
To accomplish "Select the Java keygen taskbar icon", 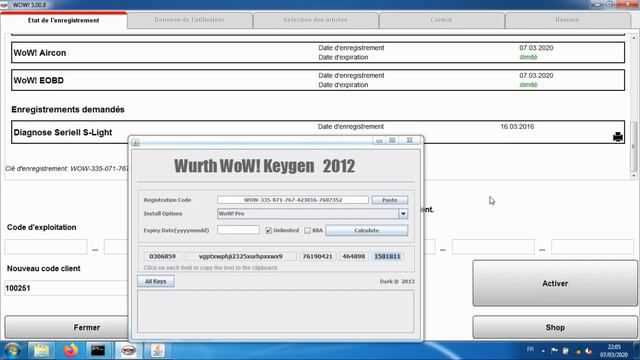I will [x=158, y=350].
